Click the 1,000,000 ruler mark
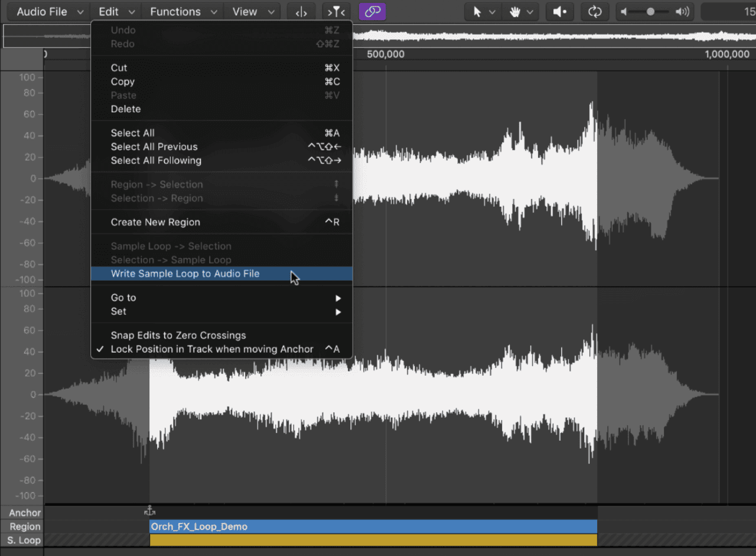756x556 pixels. [727, 54]
